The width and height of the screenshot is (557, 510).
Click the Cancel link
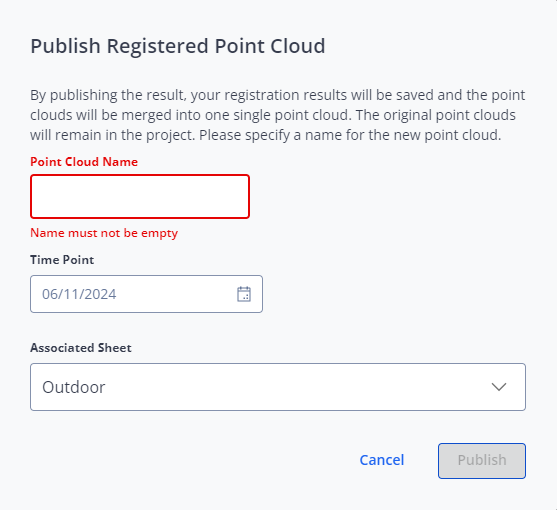(x=382, y=460)
